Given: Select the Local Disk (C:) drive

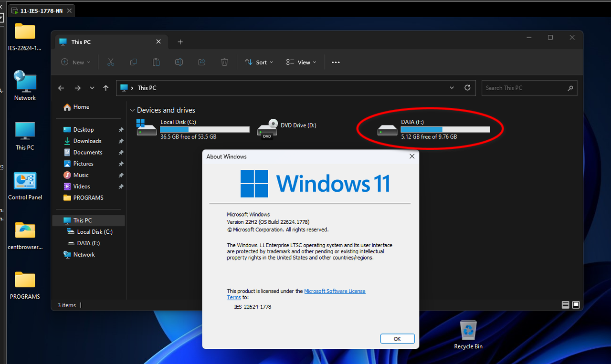Looking at the screenshot, I should (193, 129).
